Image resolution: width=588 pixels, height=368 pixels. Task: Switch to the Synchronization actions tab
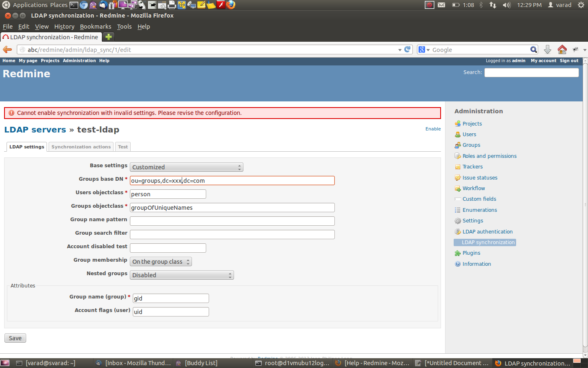click(x=81, y=147)
